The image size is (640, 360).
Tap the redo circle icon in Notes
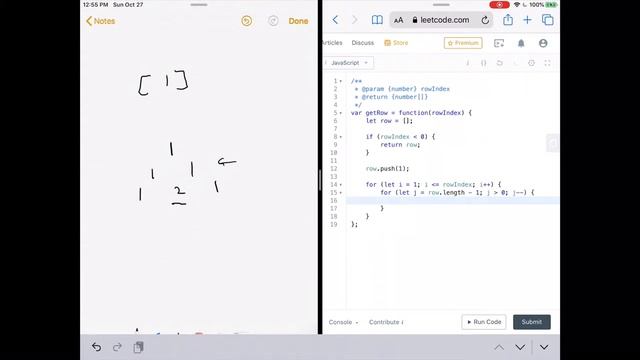[x=273, y=21]
